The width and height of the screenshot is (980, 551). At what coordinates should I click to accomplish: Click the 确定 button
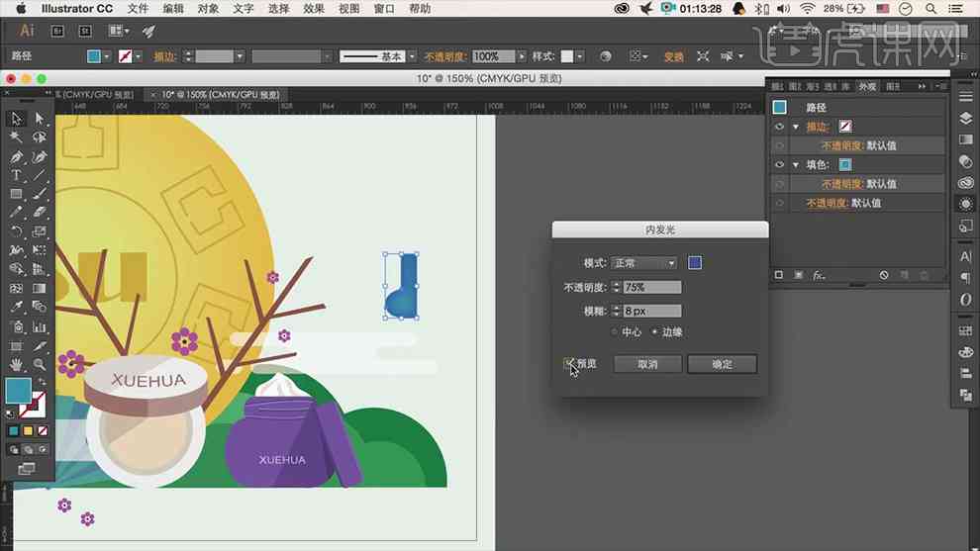[x=722, y=364]
